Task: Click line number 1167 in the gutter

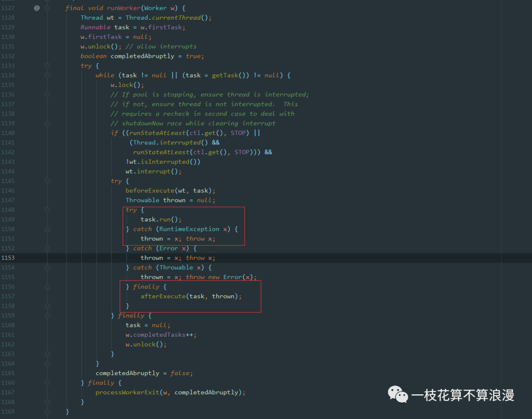Action: pyautogui.click(x=8, y=392)
